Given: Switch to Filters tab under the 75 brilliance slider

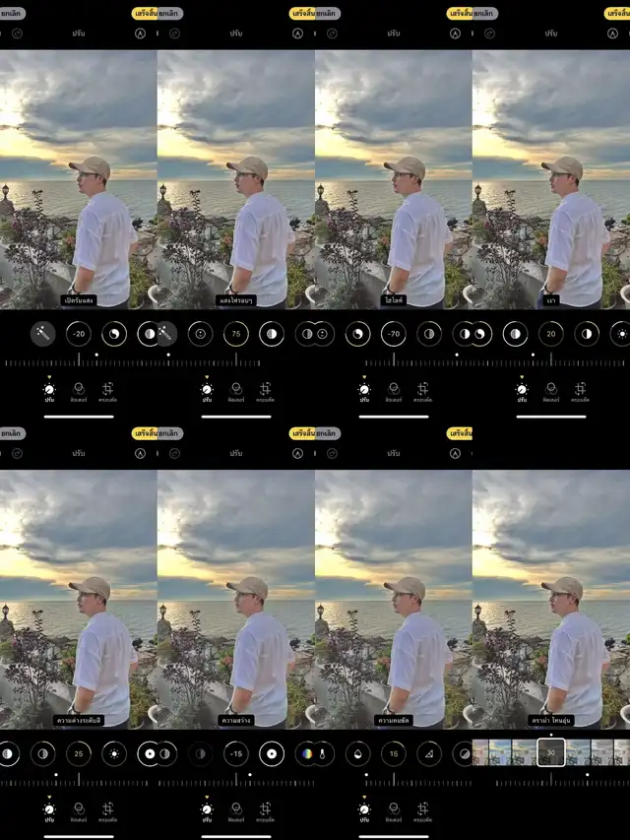Looking at the screenshot, I should click(236, 392).
